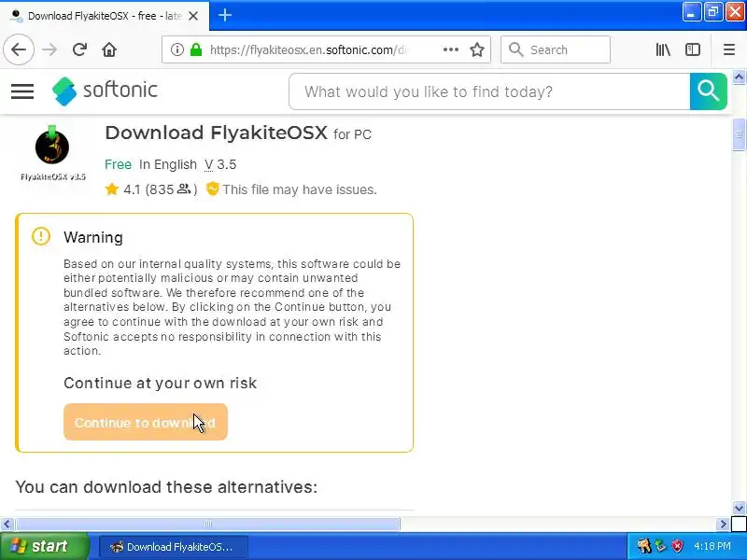Click 'This file may have issues.' text
Screen dimensions: 747x560
tap(300, 189)
